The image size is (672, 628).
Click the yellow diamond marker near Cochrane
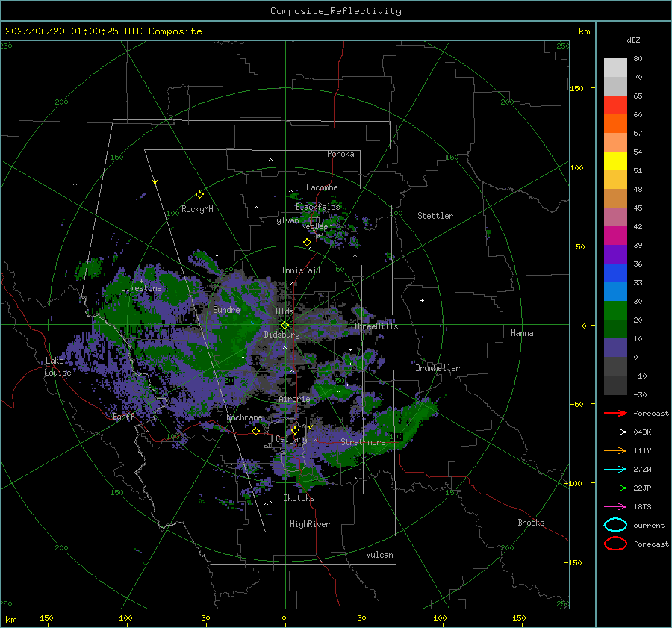coord(255,431)
